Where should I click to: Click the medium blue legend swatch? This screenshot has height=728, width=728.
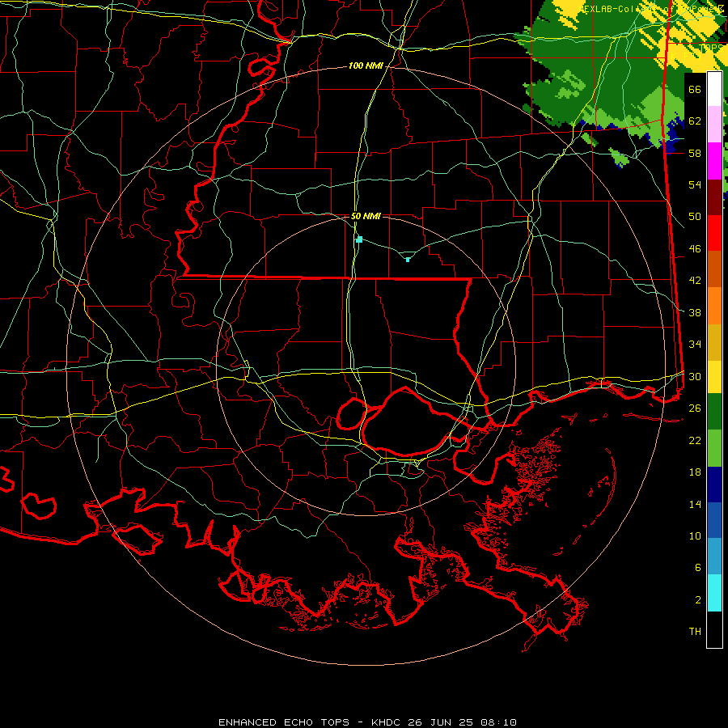point(714,520)
